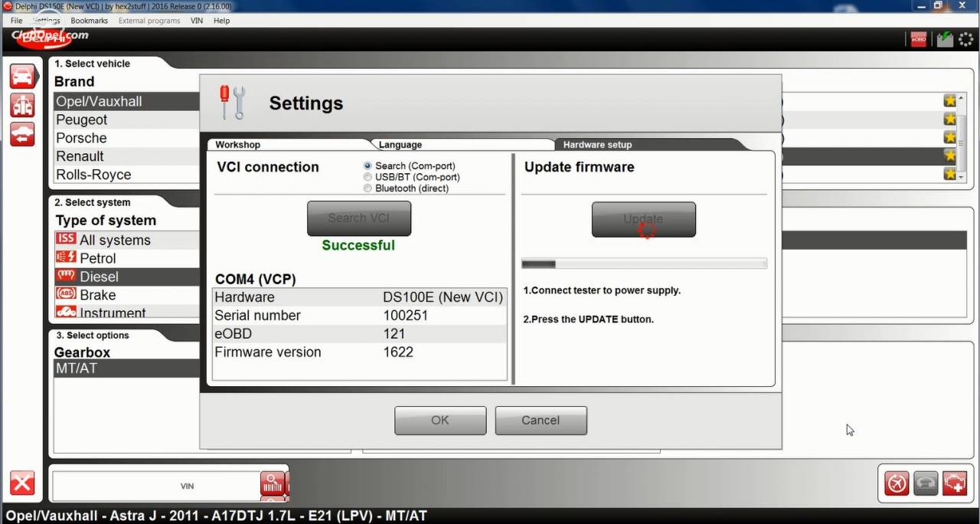The height and width of the screenshot is (524, 980).
Task: Click the first favorite star in list
Action: (950, 101)
